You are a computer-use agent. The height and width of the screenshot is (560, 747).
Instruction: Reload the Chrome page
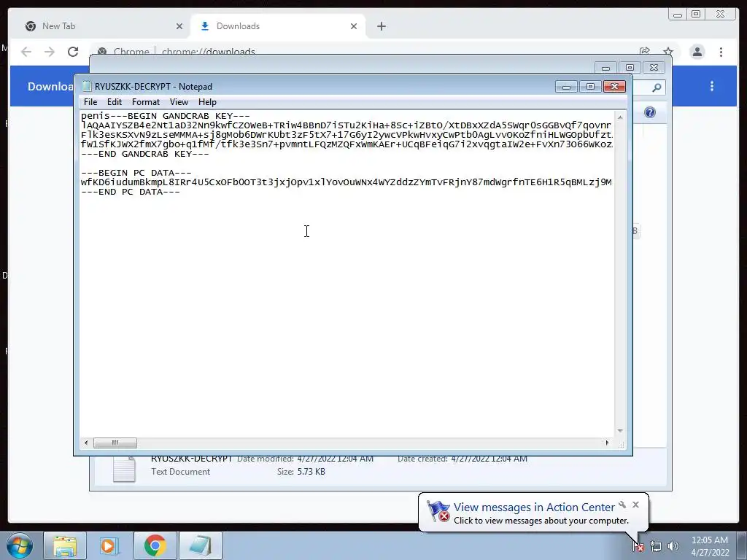(x=73, y=52)
